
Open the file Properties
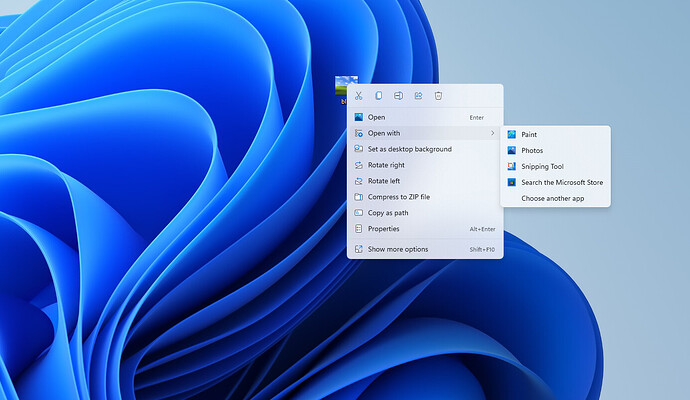tap(383, 229)
